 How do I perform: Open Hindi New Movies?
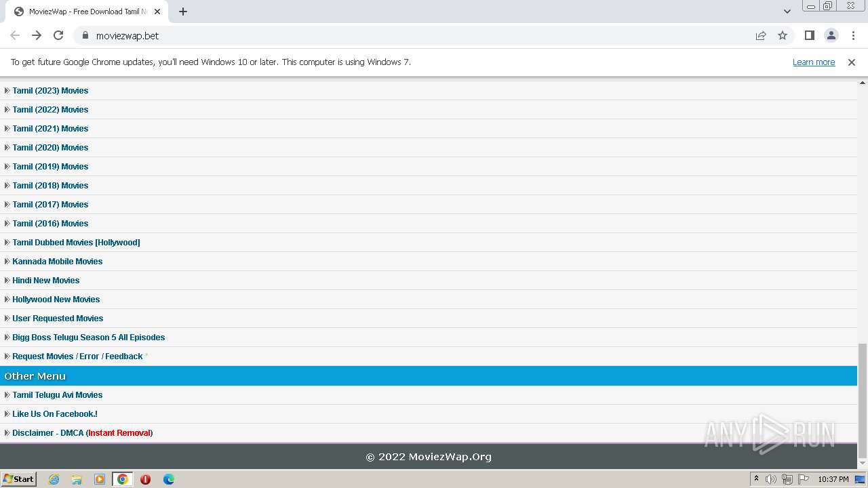click(x=46, y=280)
